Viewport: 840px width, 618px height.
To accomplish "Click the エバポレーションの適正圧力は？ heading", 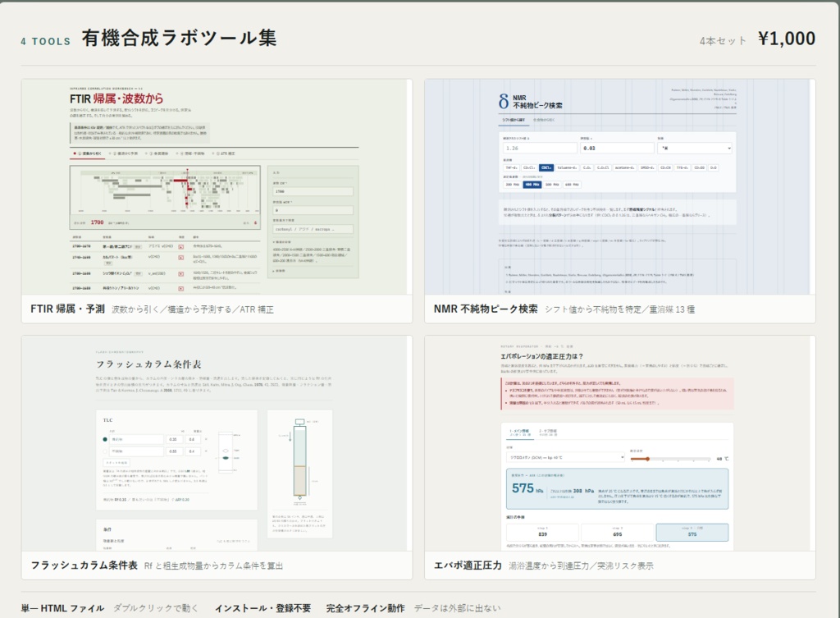I will (x=541, y=356).
